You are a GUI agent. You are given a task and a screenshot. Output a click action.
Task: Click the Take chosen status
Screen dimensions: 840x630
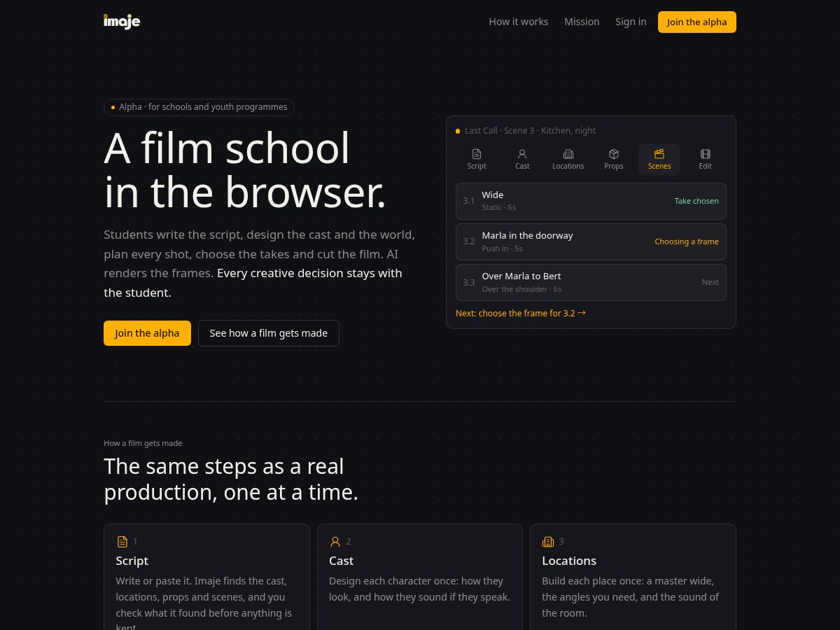[696, 201]
